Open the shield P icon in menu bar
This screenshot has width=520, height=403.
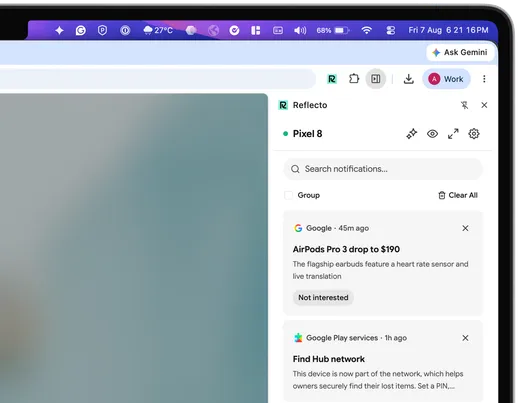click(102, 31)
